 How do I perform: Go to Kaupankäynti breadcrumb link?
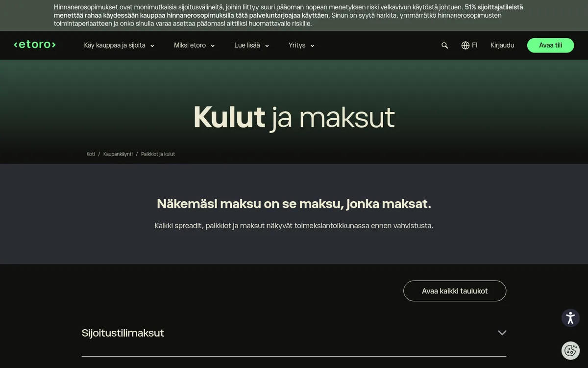pos(118,154)
